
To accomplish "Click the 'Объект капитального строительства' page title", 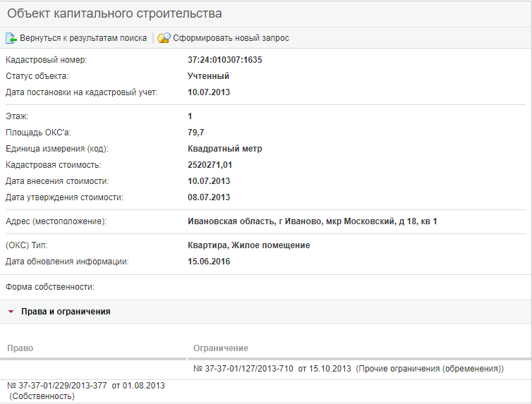I will pyautogui.click(x=114, y=13).
